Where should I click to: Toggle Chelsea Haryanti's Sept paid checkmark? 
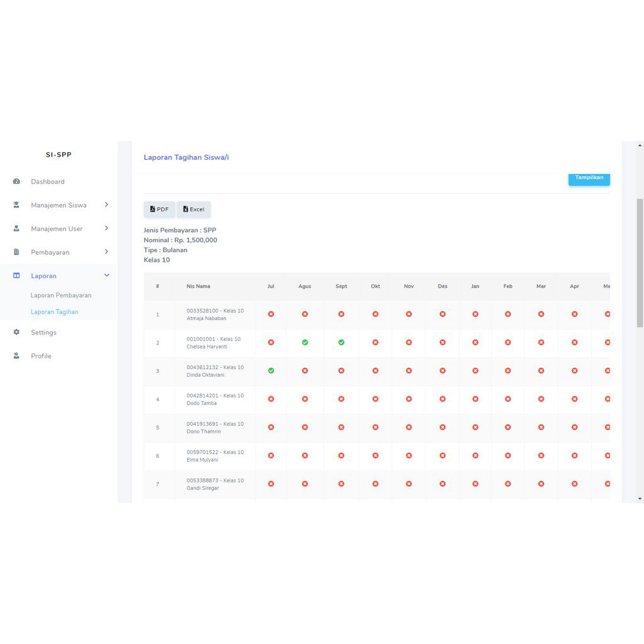click(x=341, y=343)
